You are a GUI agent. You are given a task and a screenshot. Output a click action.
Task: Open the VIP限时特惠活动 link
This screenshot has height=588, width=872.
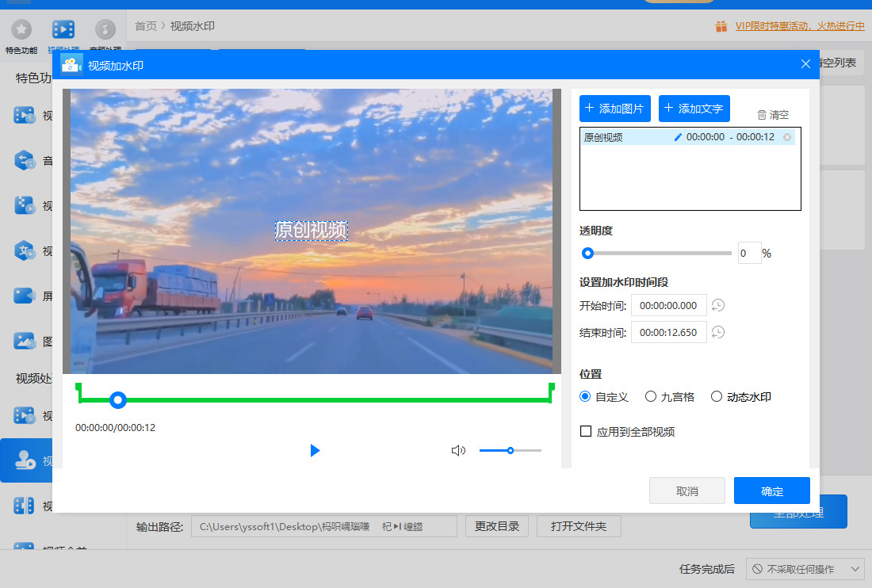[800, 26]
